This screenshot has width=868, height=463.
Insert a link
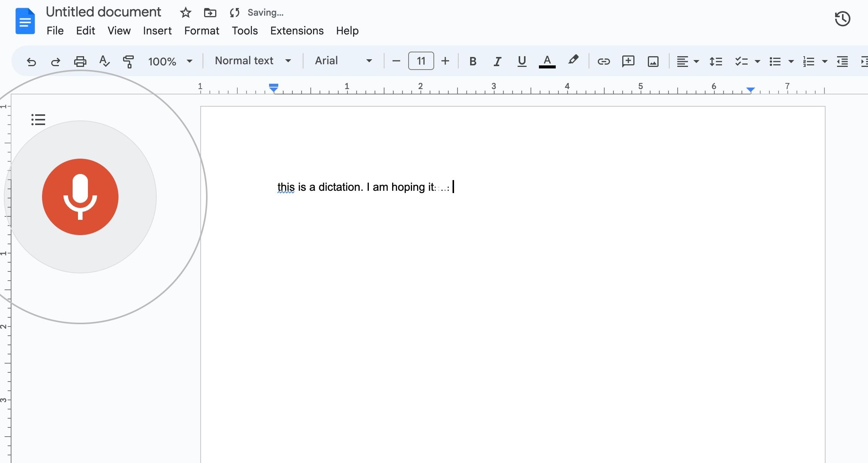(x=603, y=61)
